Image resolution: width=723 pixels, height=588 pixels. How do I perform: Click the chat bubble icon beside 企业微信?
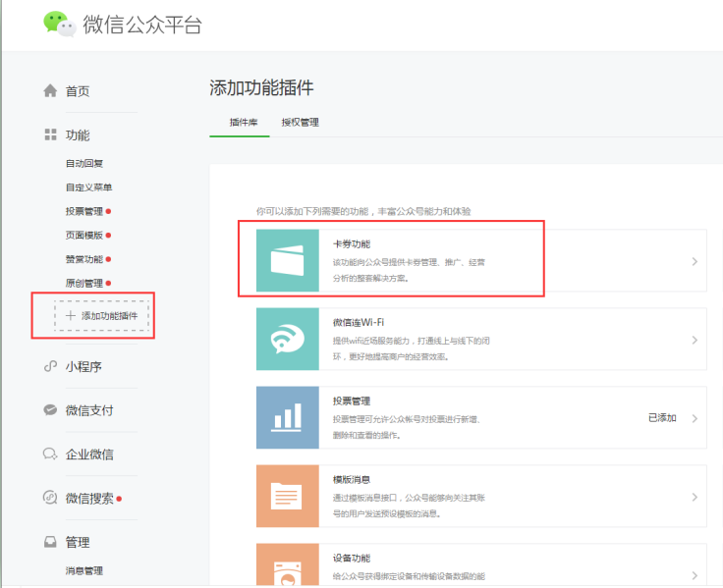coord(50,454)
